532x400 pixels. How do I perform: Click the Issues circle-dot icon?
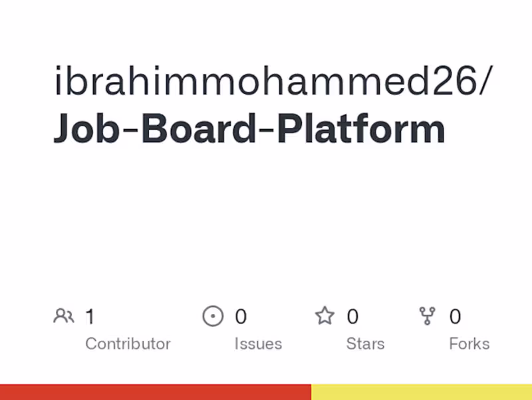click(213, 316)
